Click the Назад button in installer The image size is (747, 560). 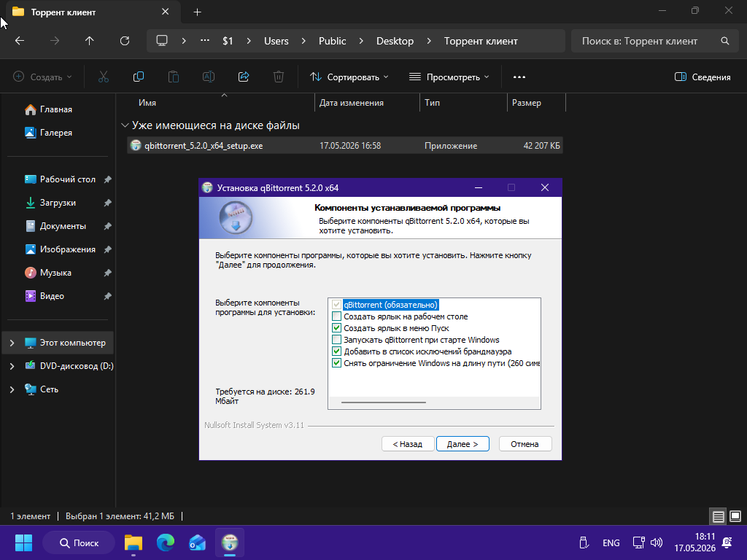[x=408, y=444]
